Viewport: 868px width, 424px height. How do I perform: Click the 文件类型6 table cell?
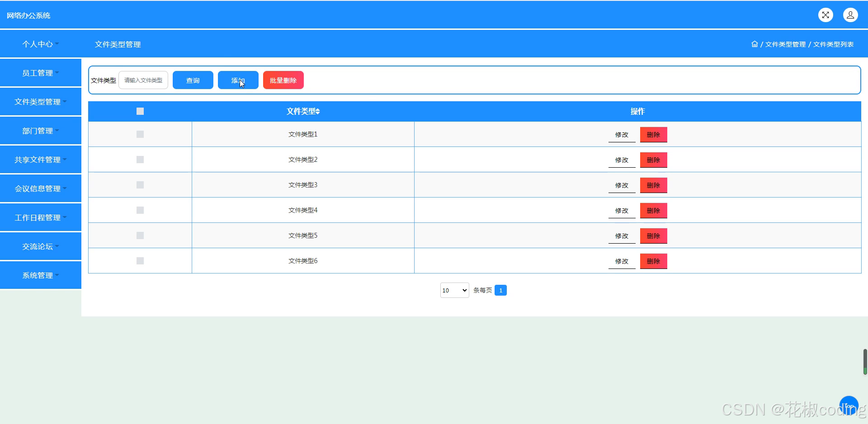pos(303,261)
